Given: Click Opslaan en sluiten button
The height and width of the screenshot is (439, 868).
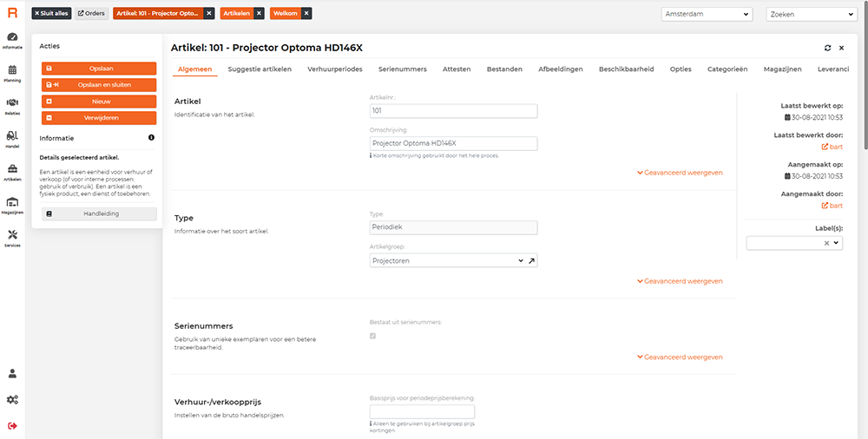Looking at the screenshot, I should [x=99, y=85].
